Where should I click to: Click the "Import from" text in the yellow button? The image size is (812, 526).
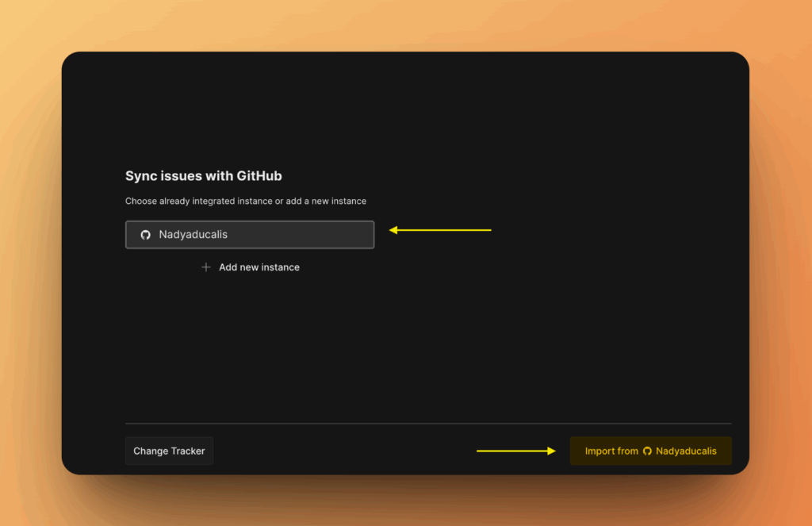tap(611, 451)
